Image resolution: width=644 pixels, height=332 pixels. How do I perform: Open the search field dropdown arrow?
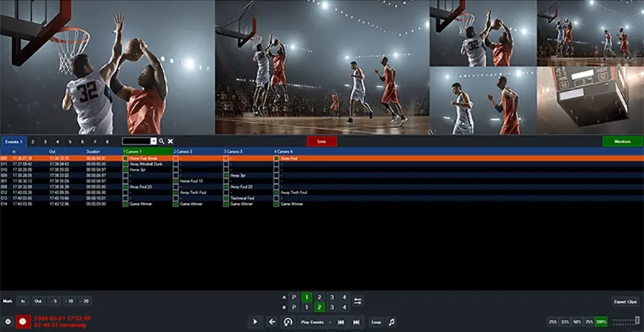pyautogui.click(x=154, y=141)
